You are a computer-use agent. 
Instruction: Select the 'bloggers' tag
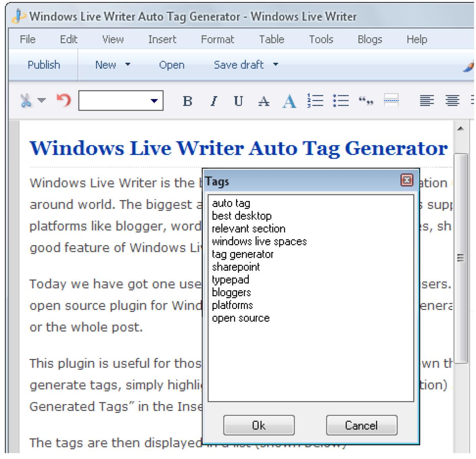coord(232,293)
